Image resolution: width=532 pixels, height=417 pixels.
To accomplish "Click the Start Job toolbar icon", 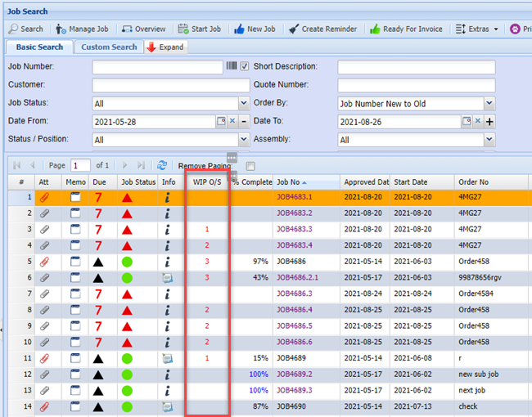I will (200, 29).
